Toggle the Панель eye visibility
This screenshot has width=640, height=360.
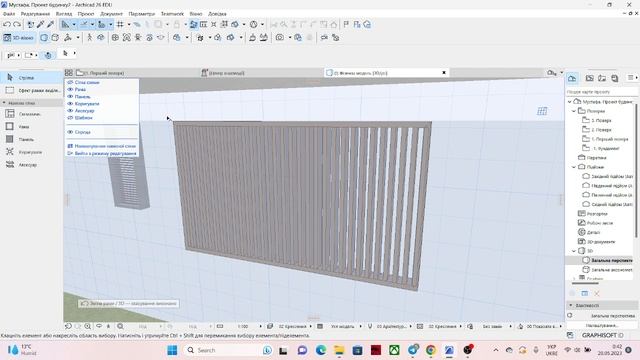point(70,96)
